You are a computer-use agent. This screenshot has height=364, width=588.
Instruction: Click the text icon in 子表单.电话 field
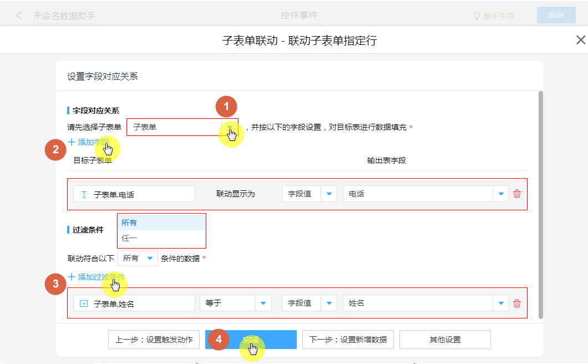coord(84,194)
